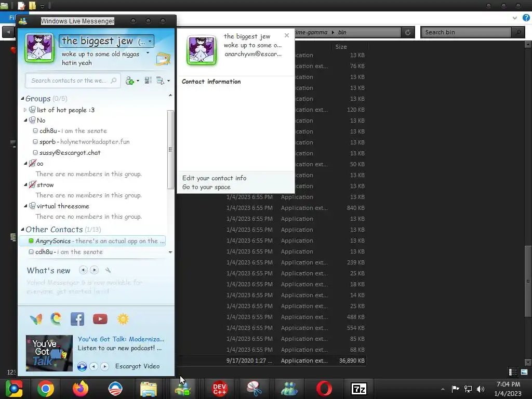
Task: Click the display picture in contact card
Action: pyautogui.click(x=202, y=50)
